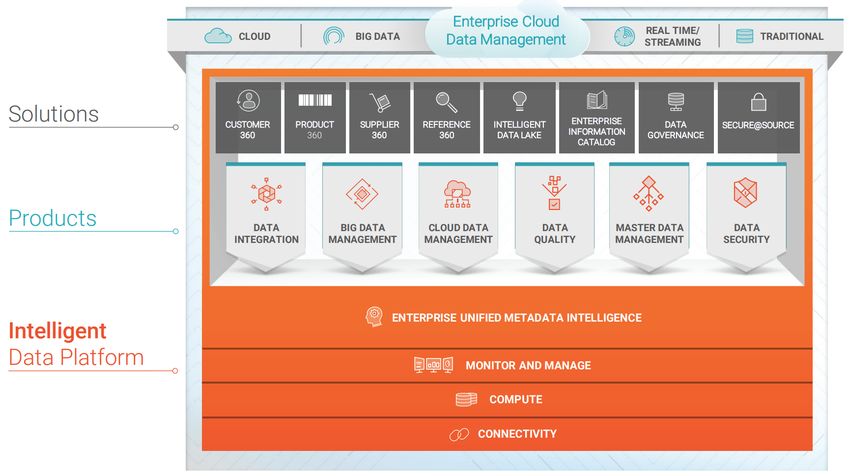
Task: Open the REFERENCE 360 solution label
Action: click(x=447, y=130)
